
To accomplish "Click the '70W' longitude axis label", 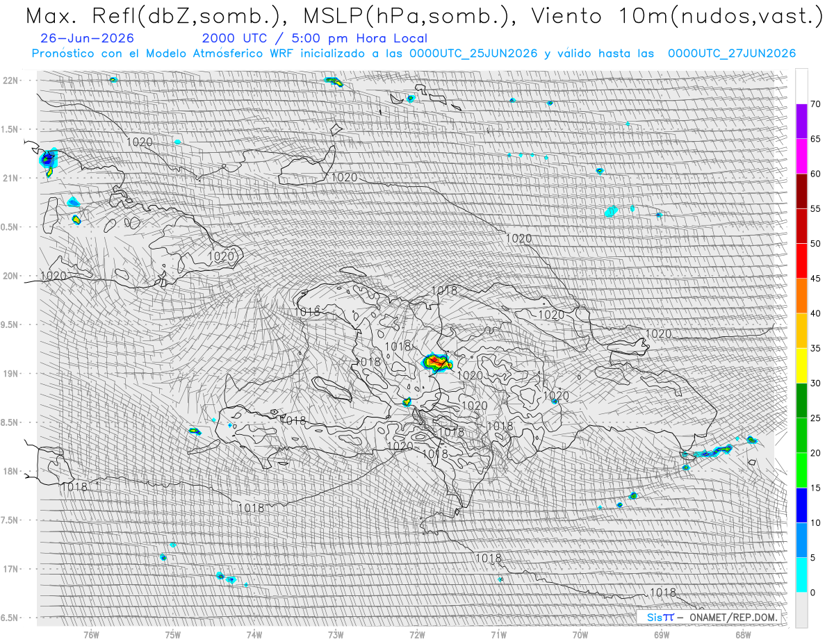I will (x=580, y=634).
